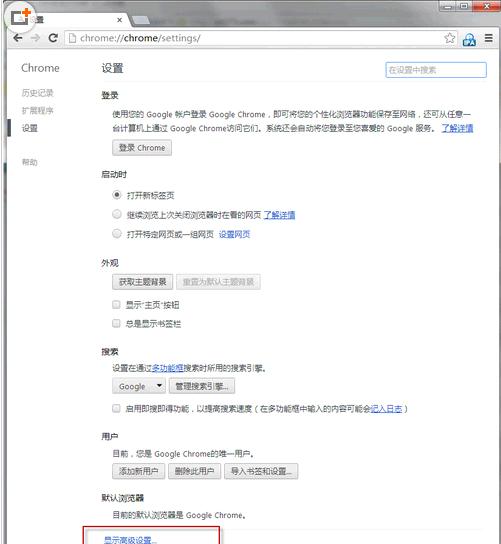Bookmark this page with the star icon
Image resolution: width=501 pixels, height=544 pixels.
pos(450,38)
